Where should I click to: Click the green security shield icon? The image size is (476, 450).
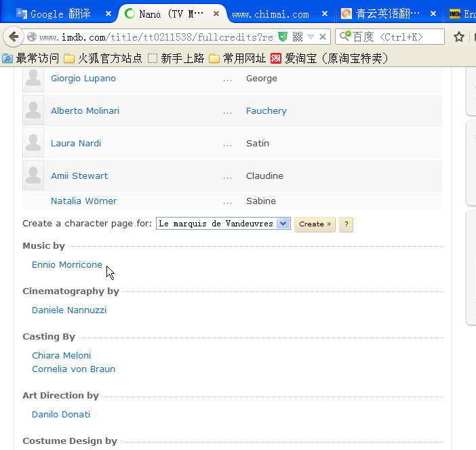click(283, 37)
